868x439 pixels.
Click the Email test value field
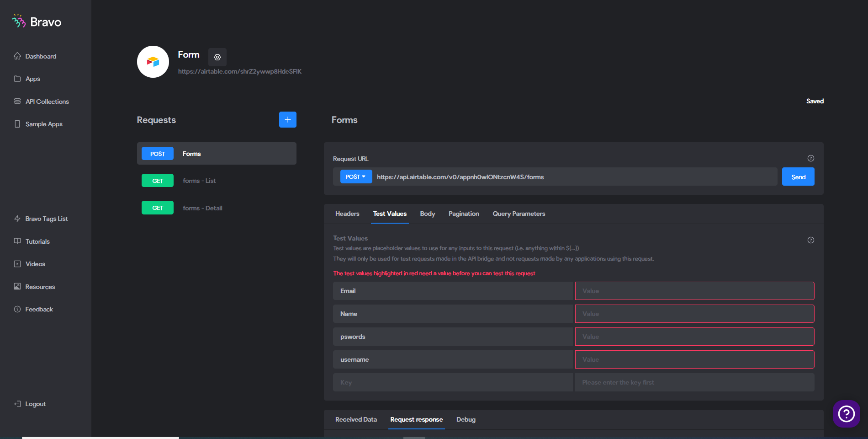coord(694,291)
